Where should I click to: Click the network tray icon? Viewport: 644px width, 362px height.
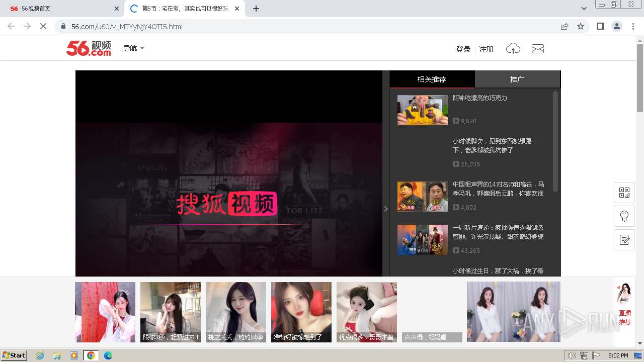click(x=584, y=355)
